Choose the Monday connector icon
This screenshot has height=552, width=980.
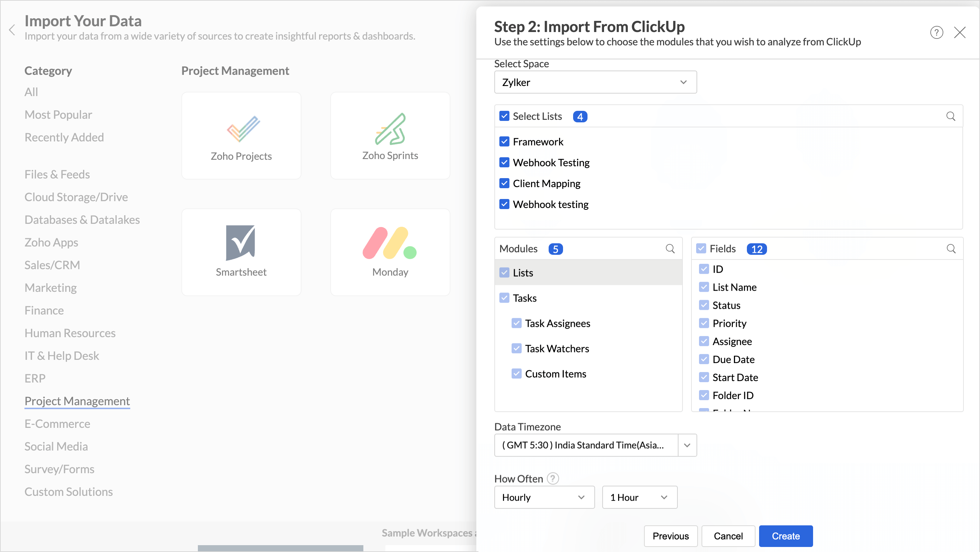coord(390,243)
